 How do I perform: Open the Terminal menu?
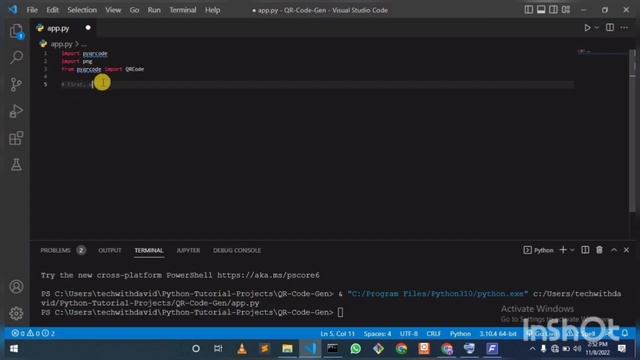coord(182,10)
